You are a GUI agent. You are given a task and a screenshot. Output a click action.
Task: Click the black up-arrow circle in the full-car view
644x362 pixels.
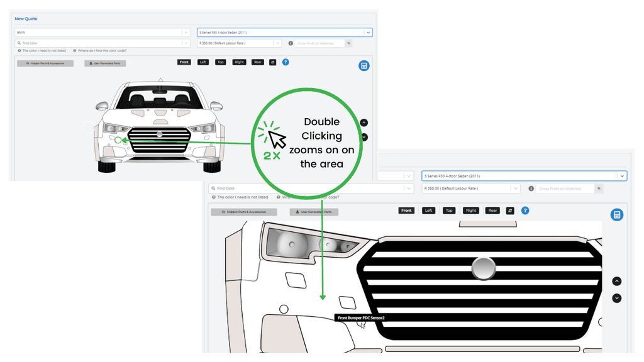click(364, 123)
